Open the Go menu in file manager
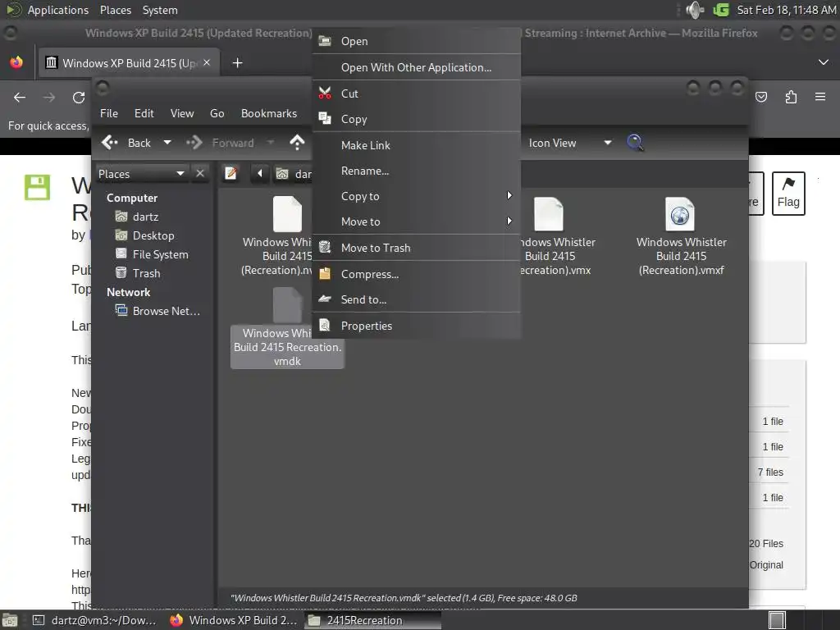This screenshot has width=840, height=630. [x=217, y=113]
